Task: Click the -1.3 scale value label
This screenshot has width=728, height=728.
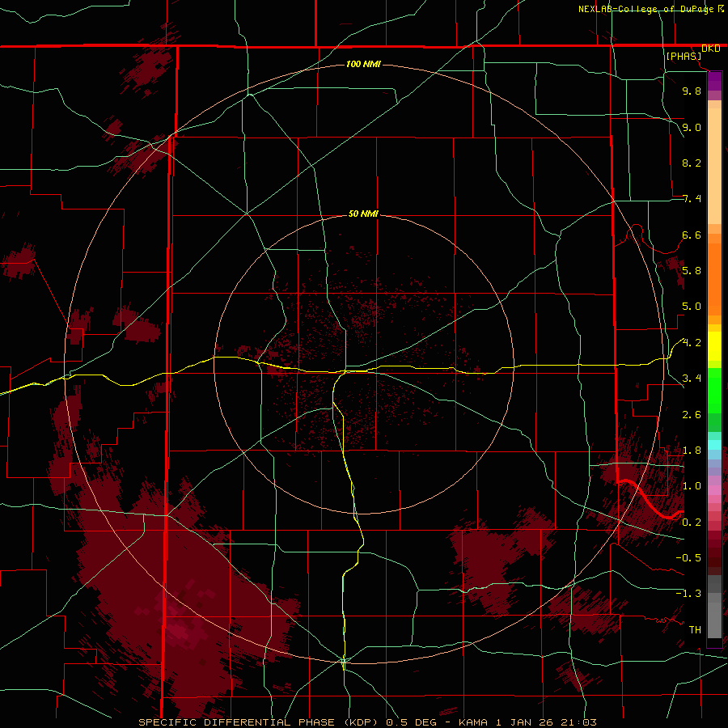Action: point(688,594)
